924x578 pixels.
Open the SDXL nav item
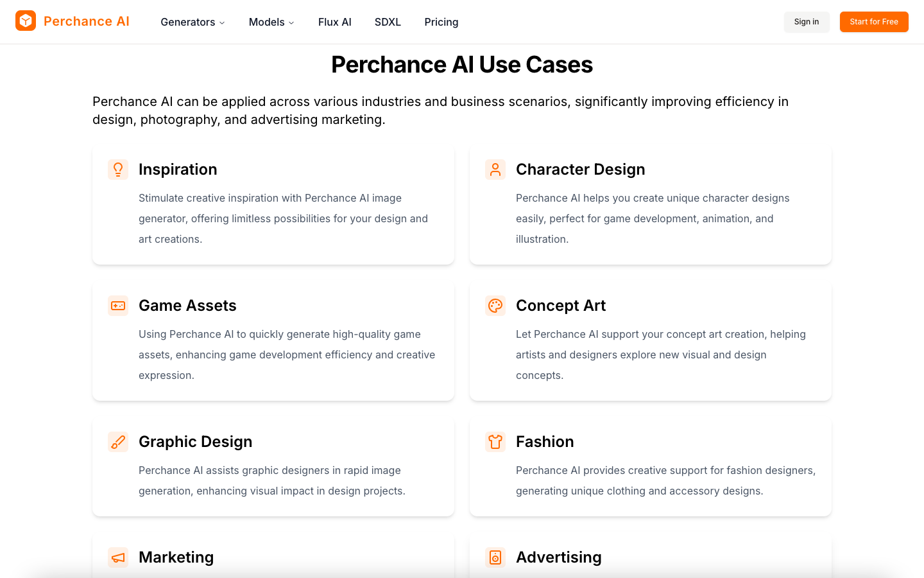388,22
